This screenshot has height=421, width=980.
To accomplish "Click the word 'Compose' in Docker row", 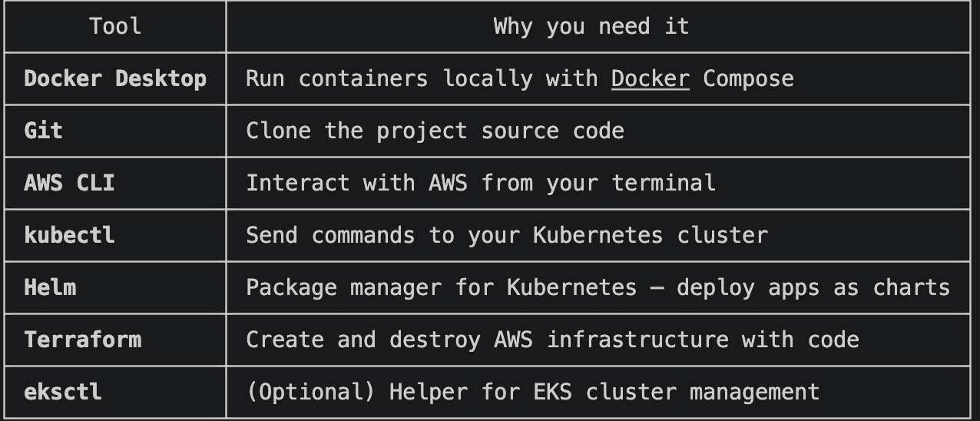I will [x=748, y=78].
